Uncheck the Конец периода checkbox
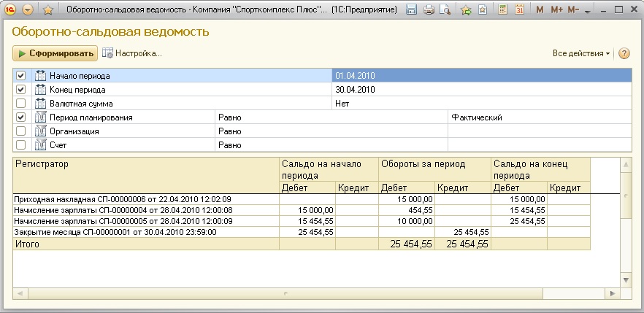 [20, 90]
